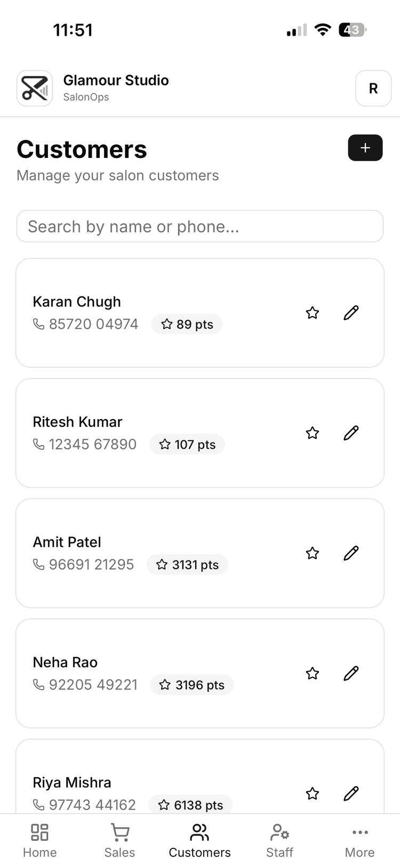Tap the star icon for Riya Mishra
400x868 pixels.
click(313, 794)
